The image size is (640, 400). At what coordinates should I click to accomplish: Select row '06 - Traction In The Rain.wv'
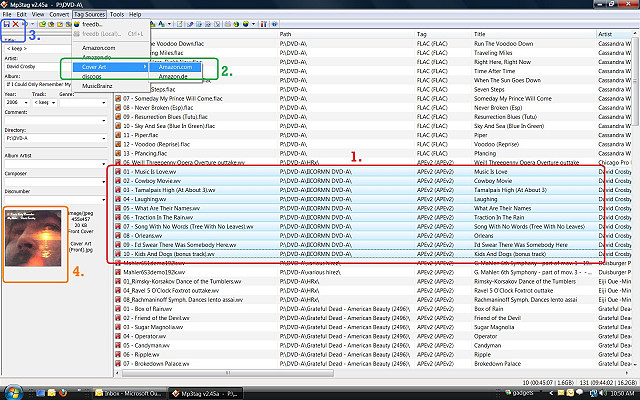372,218
